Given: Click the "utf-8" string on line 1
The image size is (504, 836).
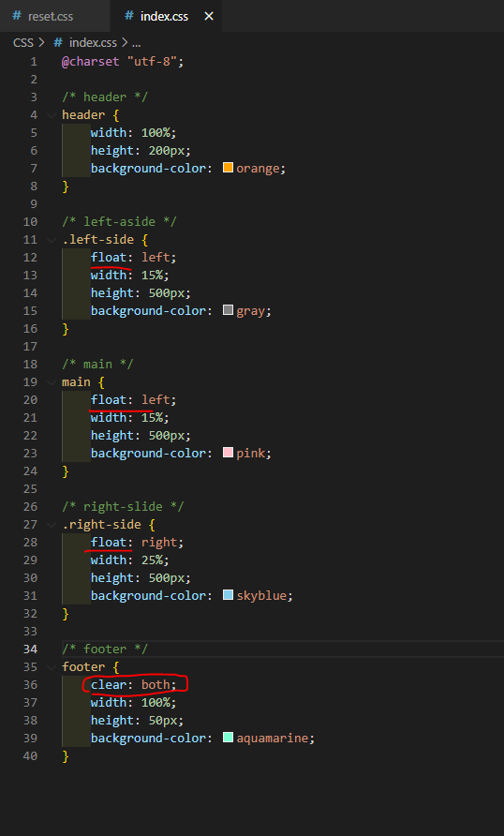Looking at the screenshot, I should pos(152,61).
